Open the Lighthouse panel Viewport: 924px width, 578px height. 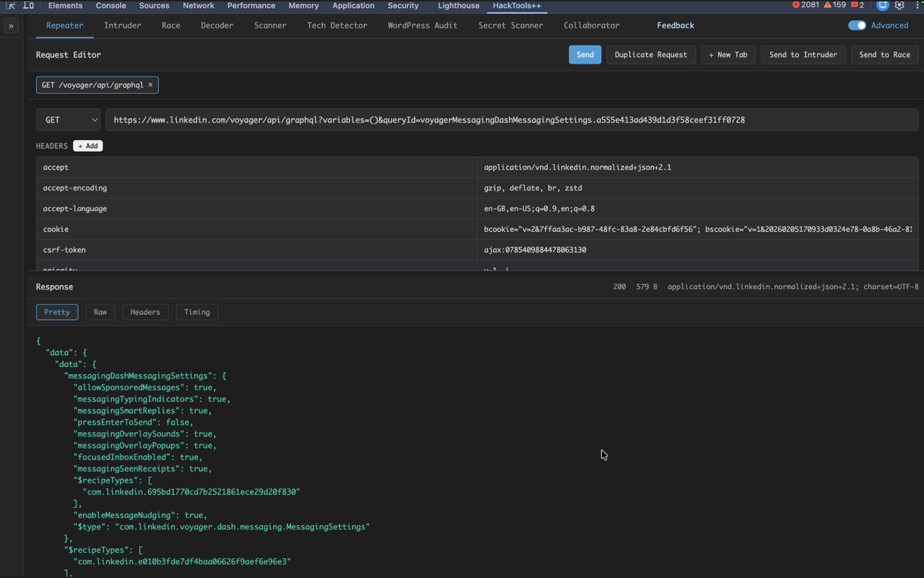coord(458,5)
